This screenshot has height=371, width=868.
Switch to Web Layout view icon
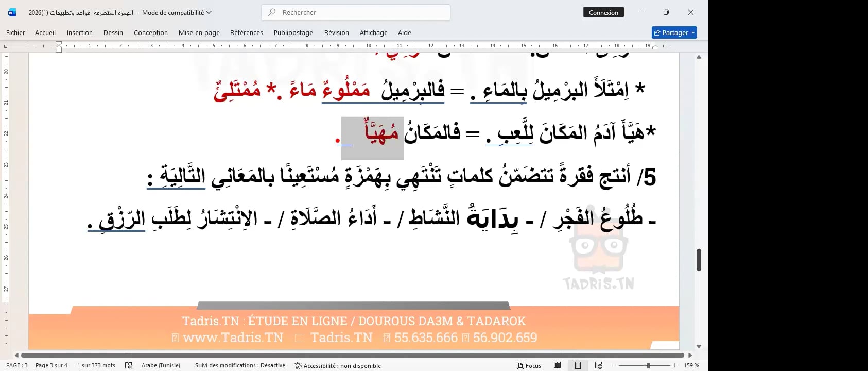pos(598,365)
